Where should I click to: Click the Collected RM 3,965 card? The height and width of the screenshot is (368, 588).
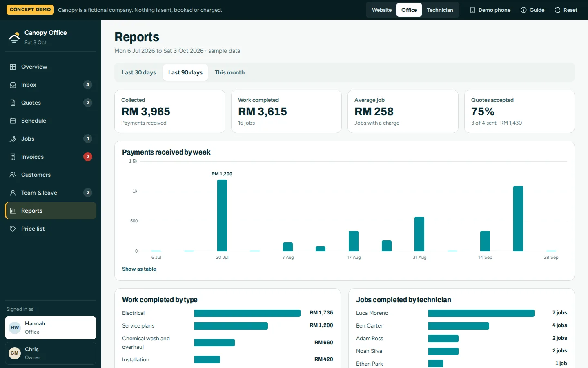(x=170, y=111)
